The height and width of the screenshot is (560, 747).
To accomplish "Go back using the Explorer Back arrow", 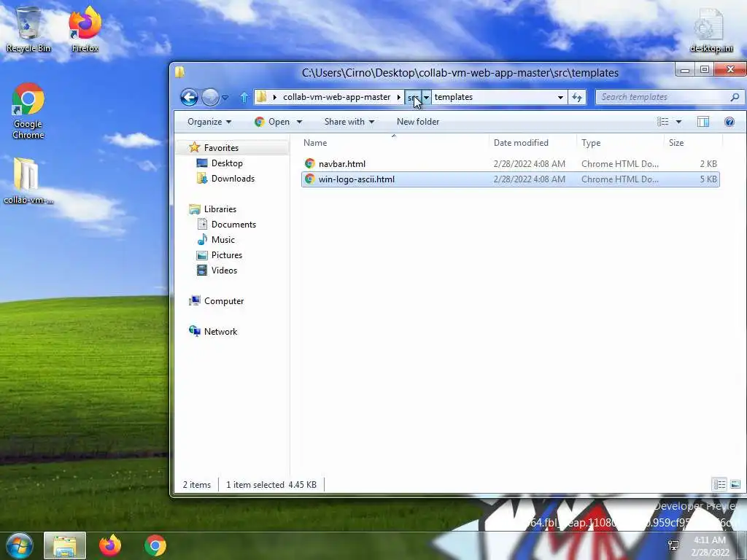I will tap(189, 97).
